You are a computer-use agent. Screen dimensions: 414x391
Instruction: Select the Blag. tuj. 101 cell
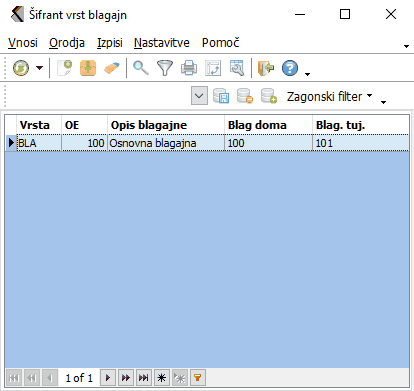(x=361, y=143)
